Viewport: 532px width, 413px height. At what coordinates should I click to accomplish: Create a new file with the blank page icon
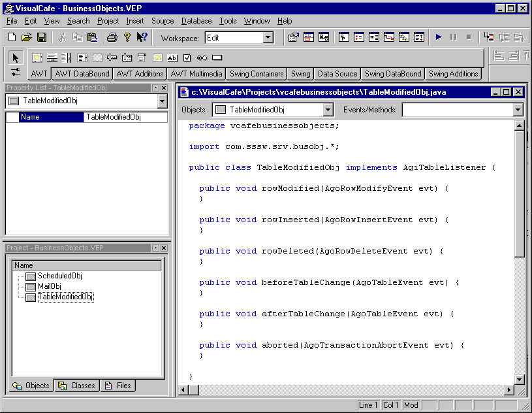pos(12,37)
